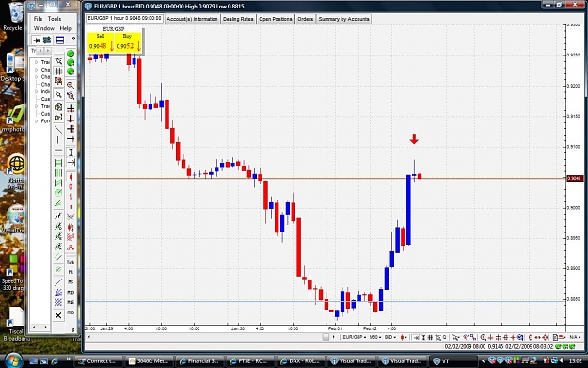Click the chart scroll right arrow button
The image size is (588, 368).
pos(333,337)
